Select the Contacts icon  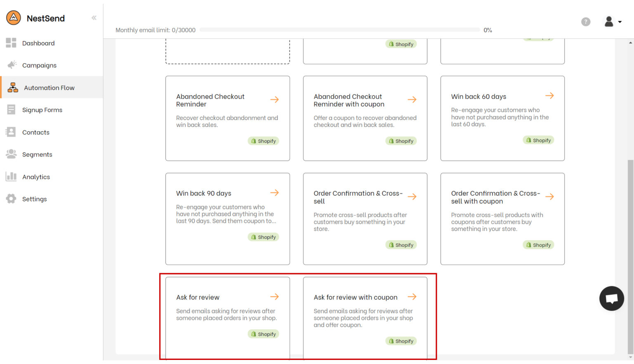pos(11,132)
